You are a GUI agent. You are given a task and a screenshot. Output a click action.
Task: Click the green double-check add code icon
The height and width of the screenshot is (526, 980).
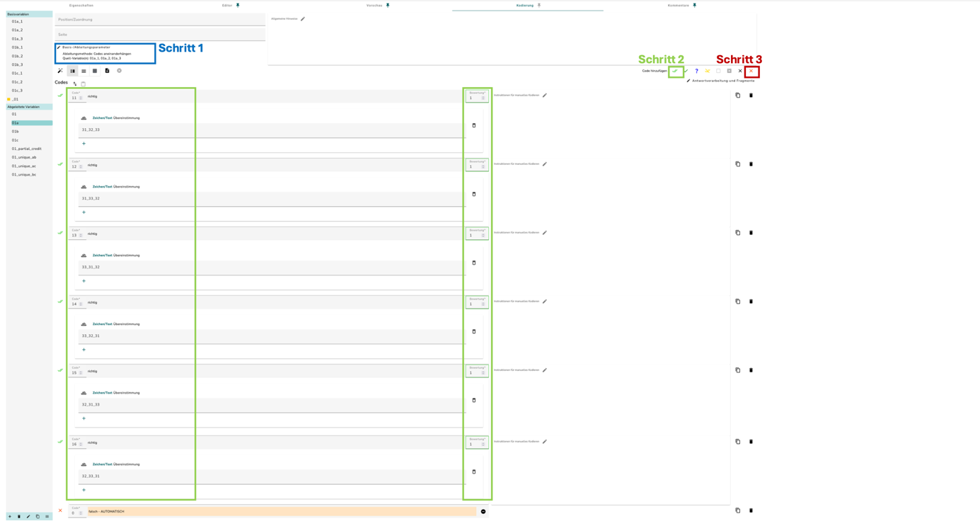coord(675,71)
